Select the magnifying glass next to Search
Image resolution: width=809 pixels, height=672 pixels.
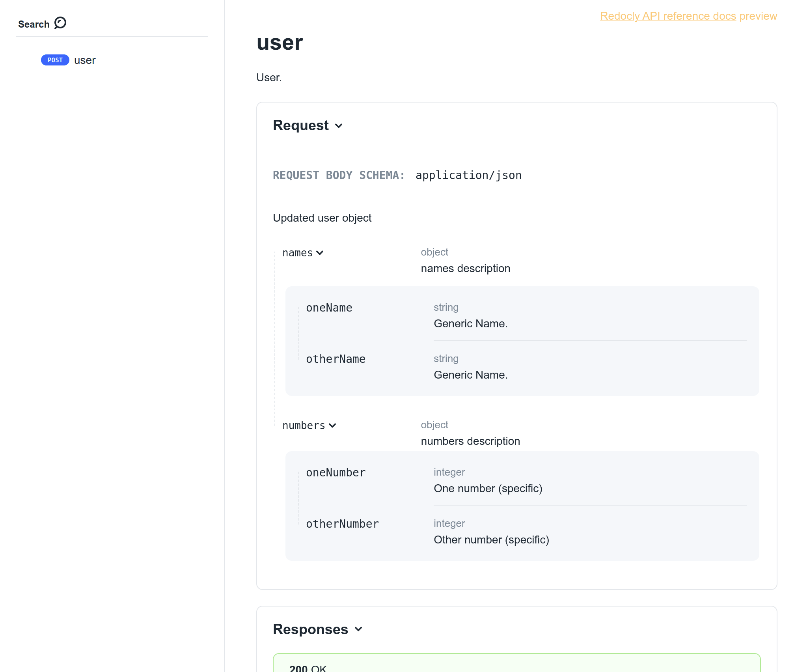click(x=60, y=23)
